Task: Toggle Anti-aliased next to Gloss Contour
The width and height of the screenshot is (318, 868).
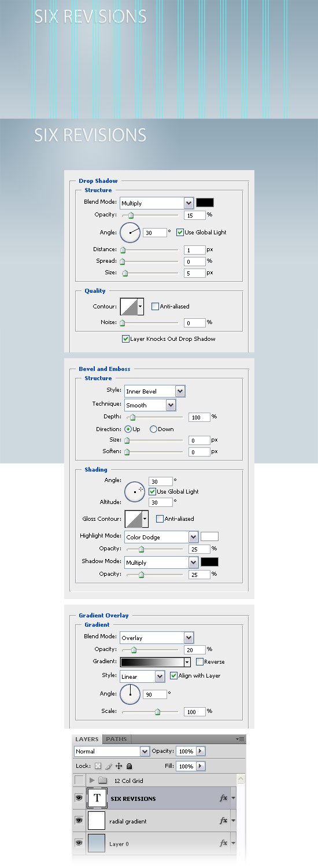Action: (x=160, y=518)
